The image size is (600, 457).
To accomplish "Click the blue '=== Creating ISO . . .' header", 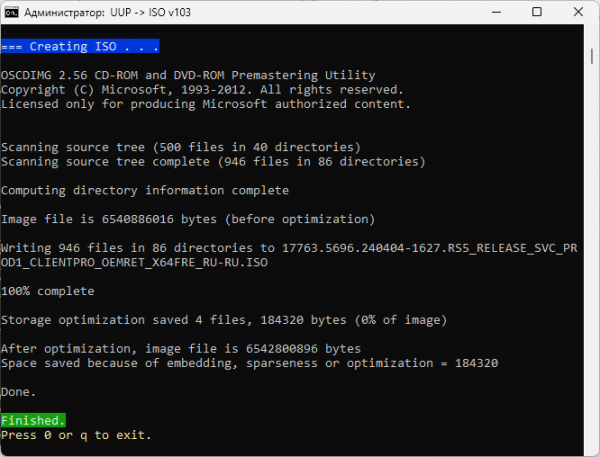I will click(80, 46).
